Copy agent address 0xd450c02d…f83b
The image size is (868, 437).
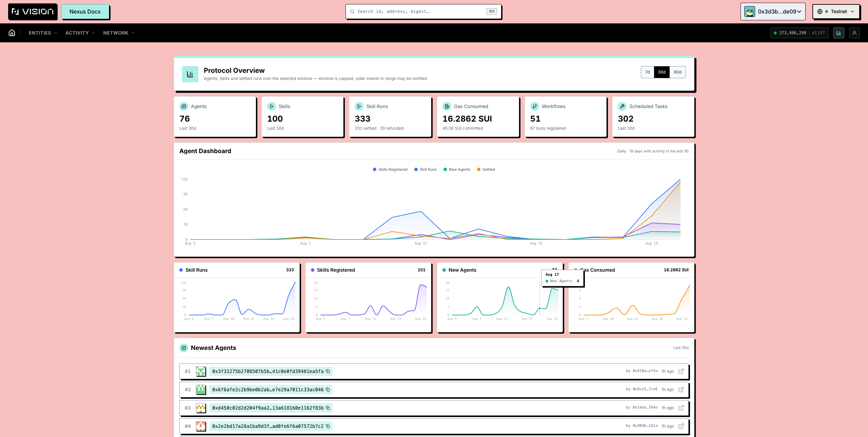[x=328, y=408]
